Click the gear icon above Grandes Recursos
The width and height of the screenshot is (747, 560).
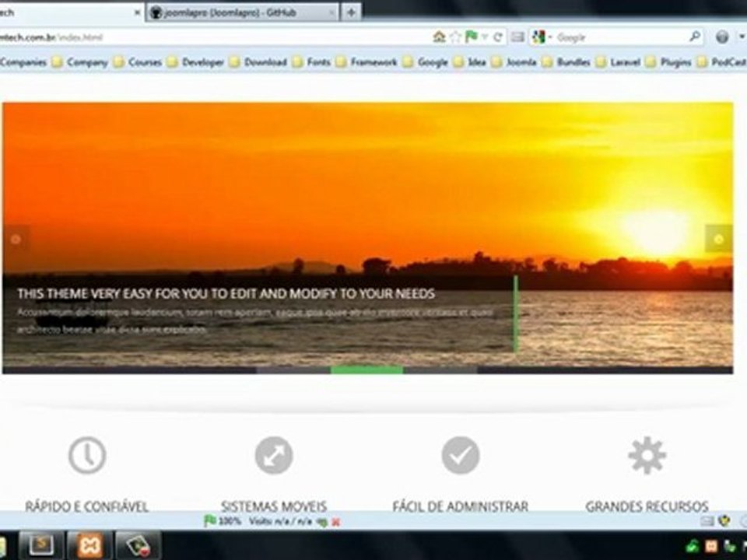[647, 455]
